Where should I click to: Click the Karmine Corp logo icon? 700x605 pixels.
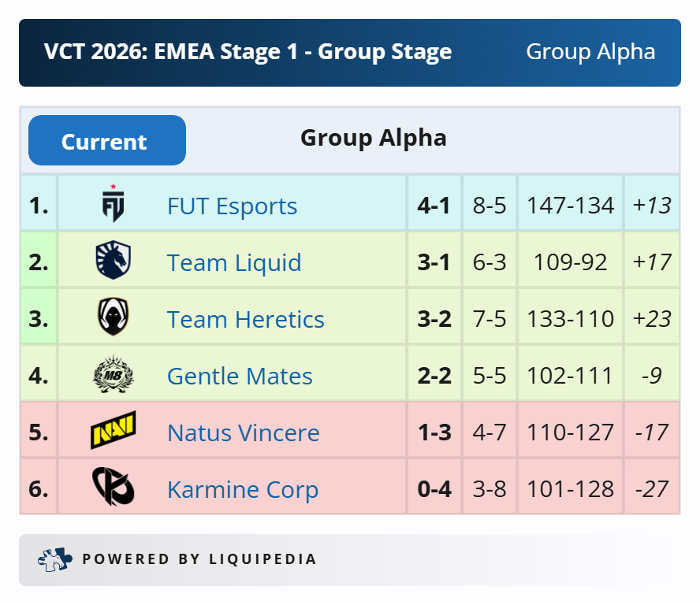pos(114,488)
